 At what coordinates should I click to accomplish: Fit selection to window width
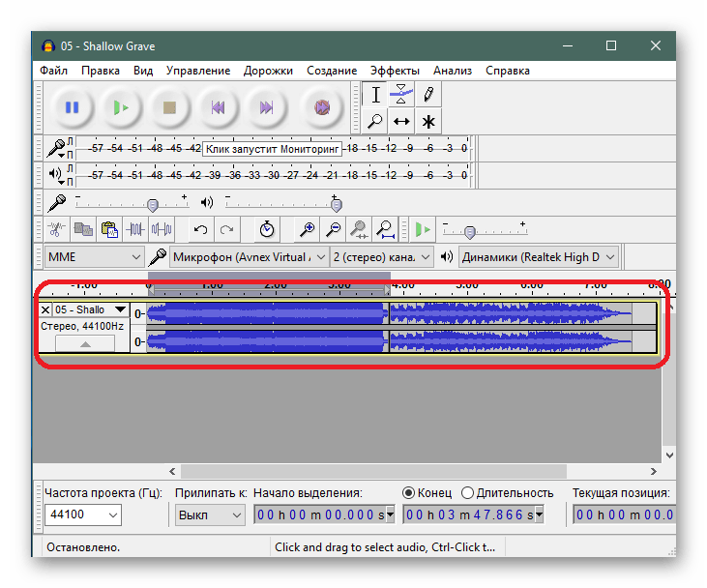(360, 229)
